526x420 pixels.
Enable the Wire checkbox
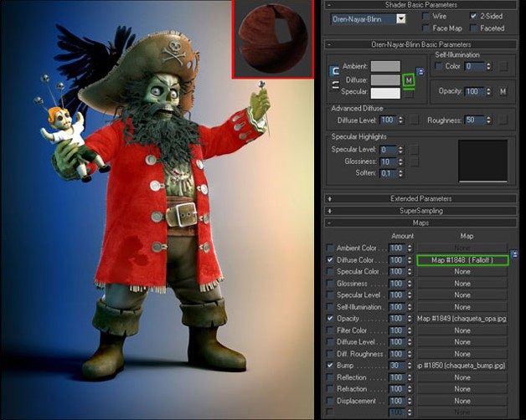pyautogui.click(x=427, y=16)
